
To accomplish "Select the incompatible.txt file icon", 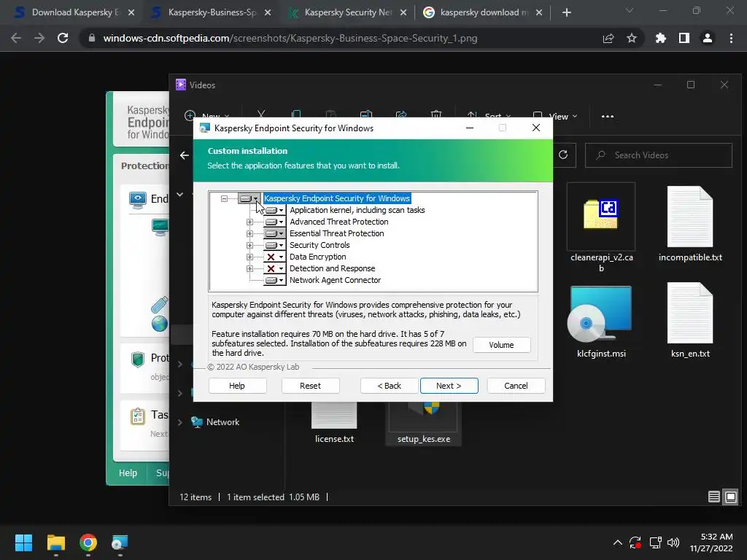I will [x=690, y=217].
